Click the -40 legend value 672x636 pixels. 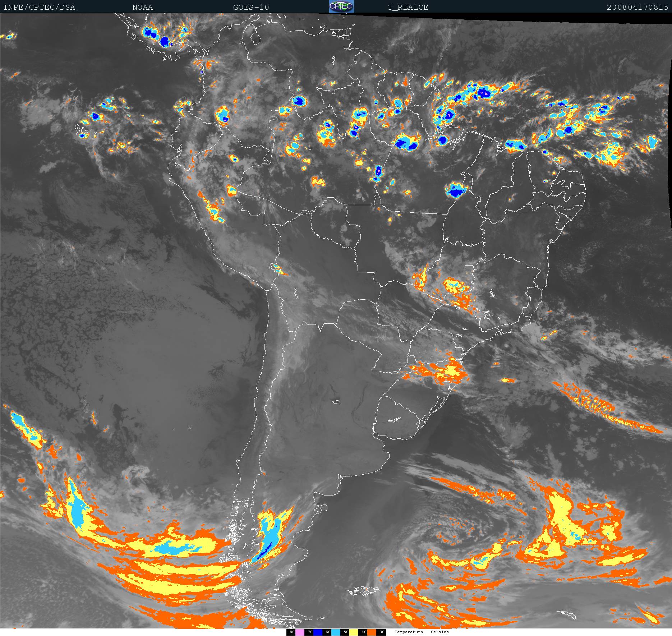click(x=363, y=632)
